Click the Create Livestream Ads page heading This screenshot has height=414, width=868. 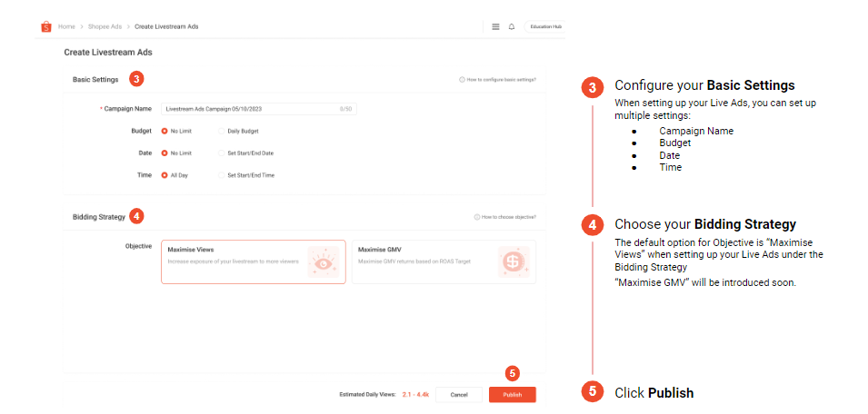click(x=108, y=53)
